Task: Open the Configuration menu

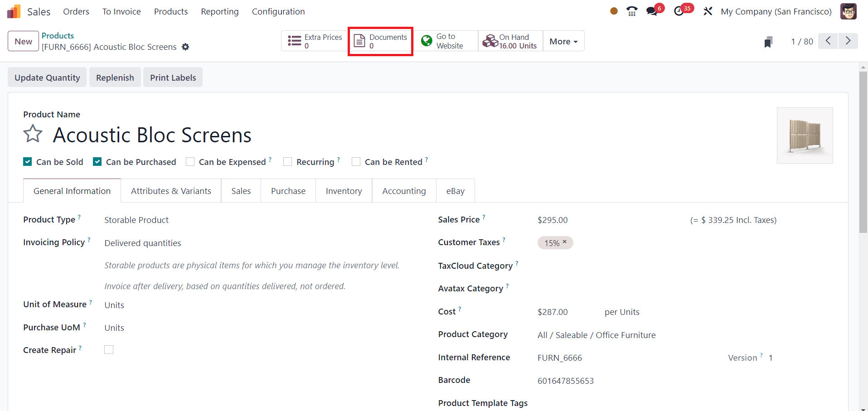Action: [x=278, y=11]
